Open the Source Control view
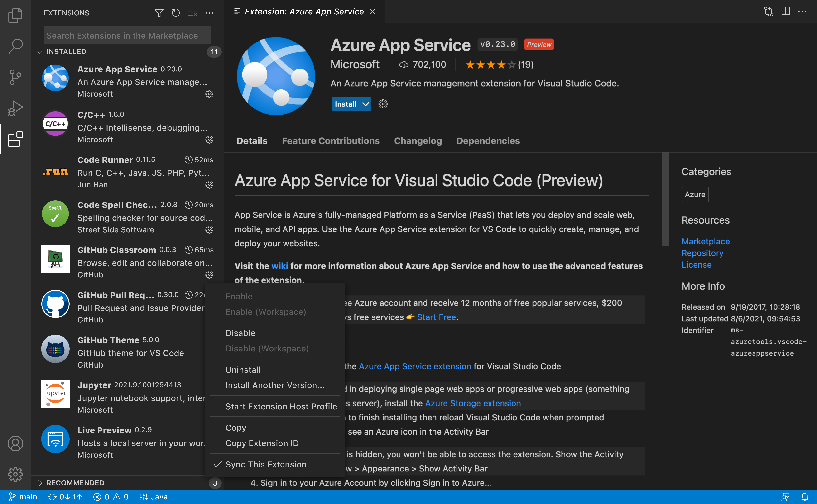Viewport: 817px width, 504px height. click(x=15, y=77)
